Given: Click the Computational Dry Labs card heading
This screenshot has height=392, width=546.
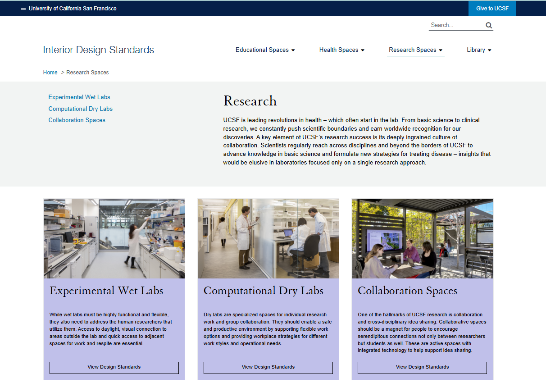Looking at the screenshot, I should coord(264,291).
